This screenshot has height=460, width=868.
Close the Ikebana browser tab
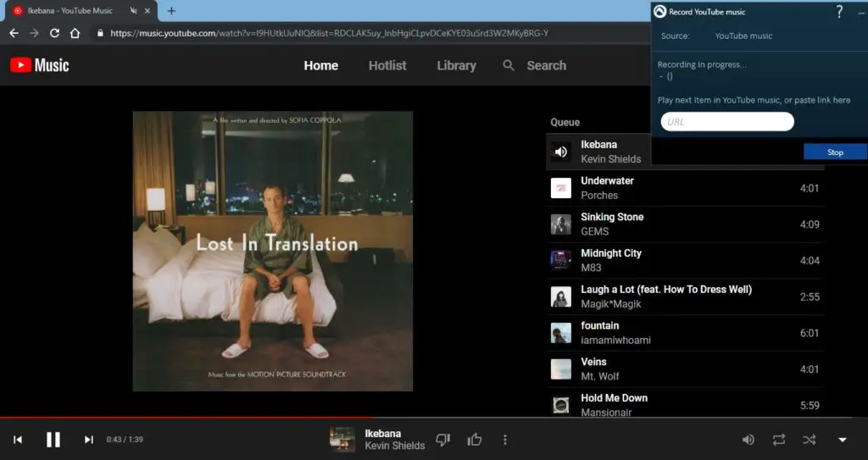tap(147, 10)
